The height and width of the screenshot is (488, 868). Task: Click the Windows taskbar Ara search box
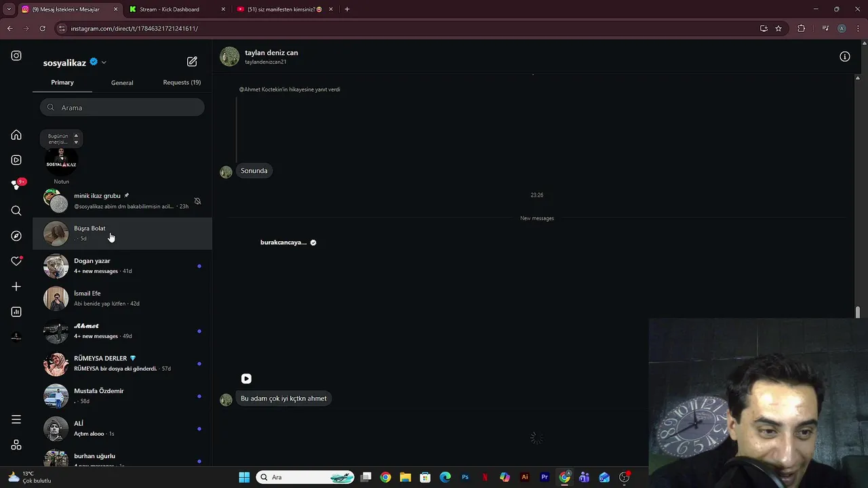[x=305, y=477]
